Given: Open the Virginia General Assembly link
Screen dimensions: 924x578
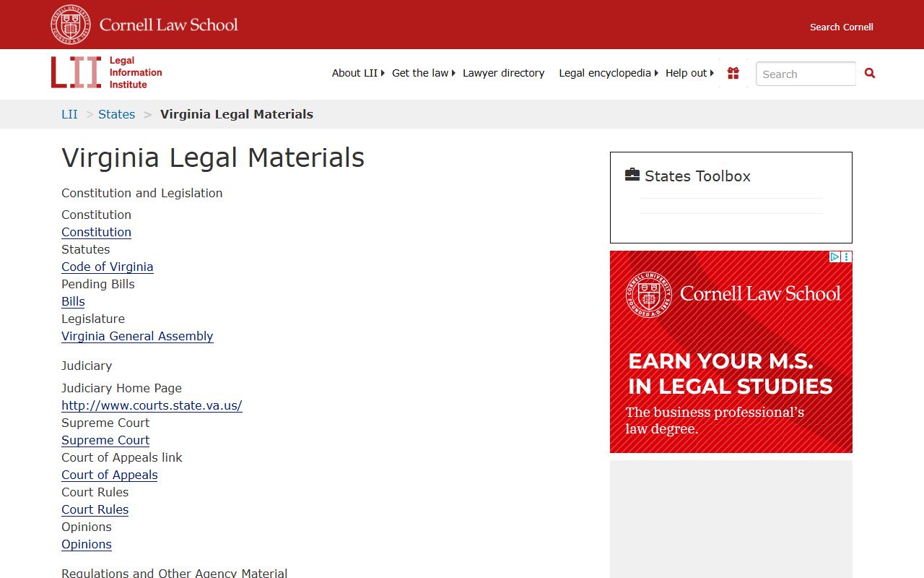Looking at the screenshot, I should 137,336.
